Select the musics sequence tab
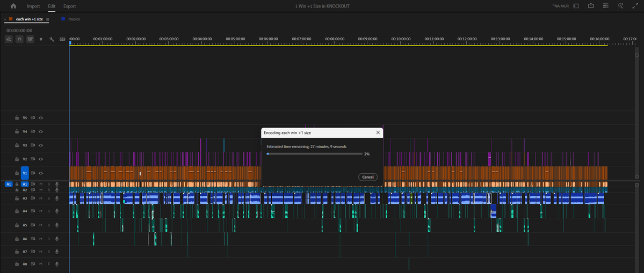The height and width of the screenshot is (273, 644). pos(74,19)
